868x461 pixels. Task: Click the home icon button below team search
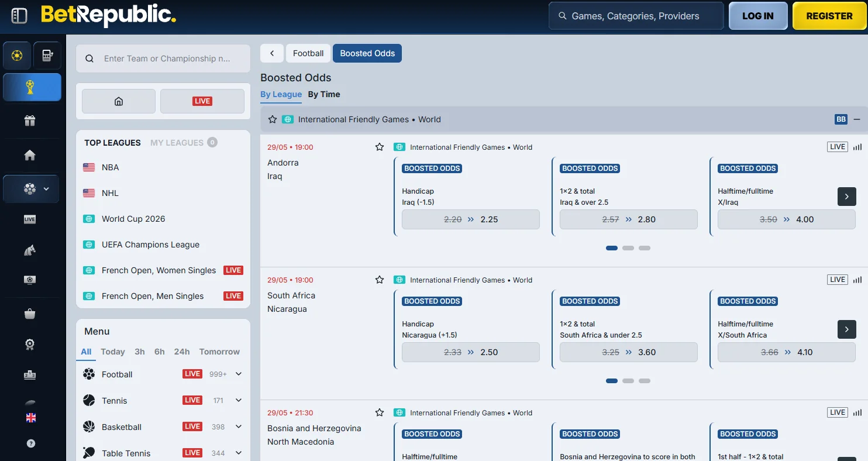pyautogui.click(x=119, y=101)
